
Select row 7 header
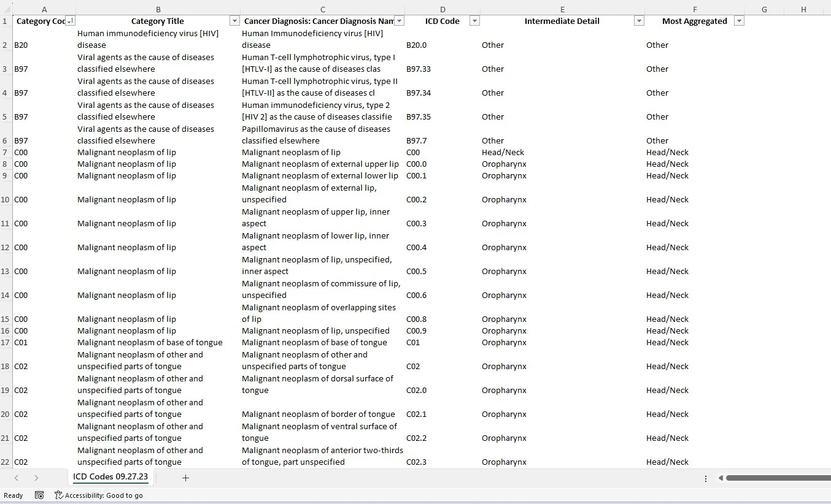pos(6,152)
